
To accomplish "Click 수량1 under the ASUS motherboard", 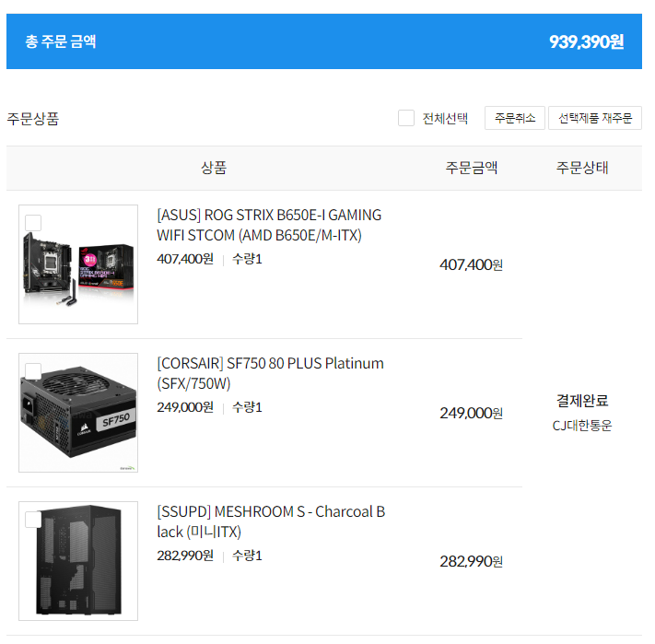I will point(247,259).
